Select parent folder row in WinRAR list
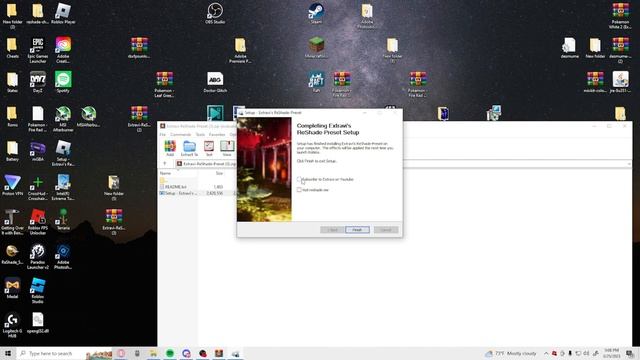 (x=163, y=180)
